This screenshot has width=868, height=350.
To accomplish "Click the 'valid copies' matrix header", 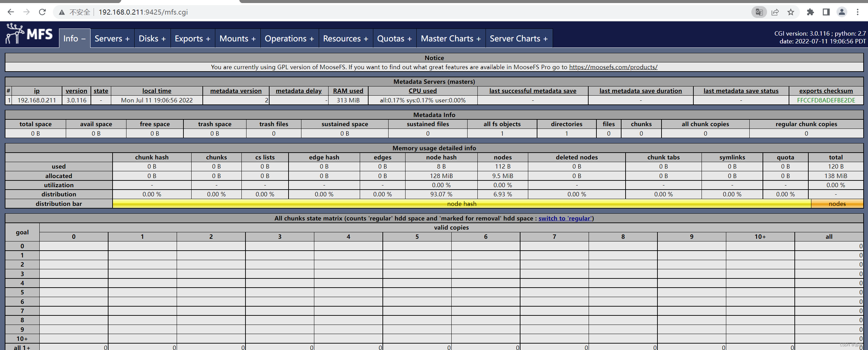I will [451, 227].
